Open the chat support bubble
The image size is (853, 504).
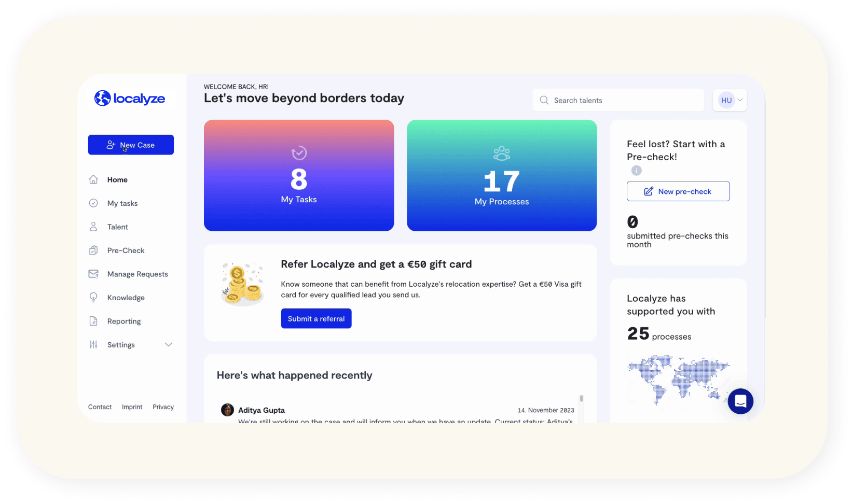[740, 401]
